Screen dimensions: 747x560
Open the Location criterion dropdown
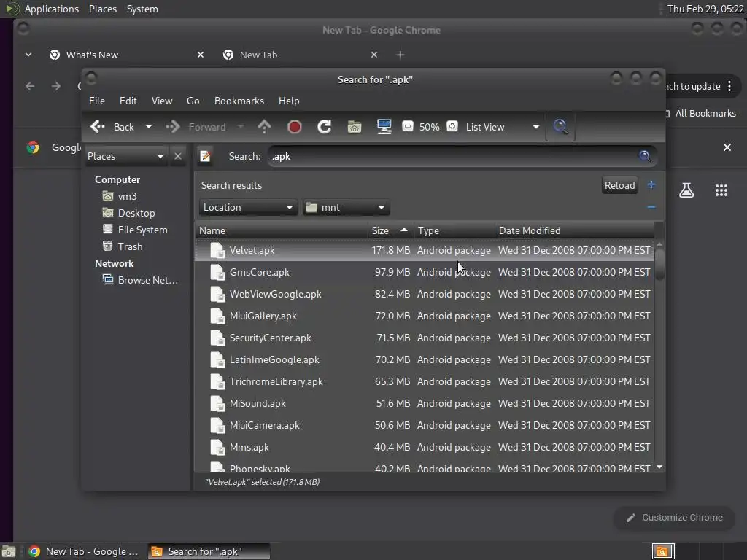pos(248,207)
